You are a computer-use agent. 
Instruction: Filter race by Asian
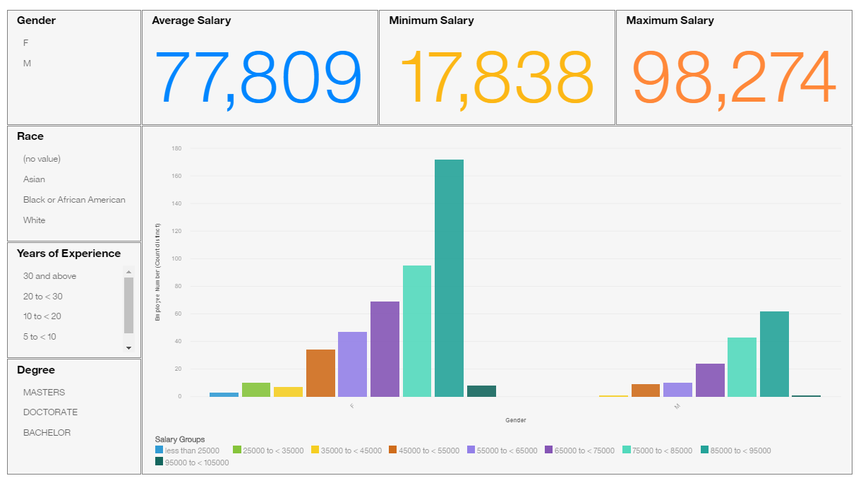[34, 179]
